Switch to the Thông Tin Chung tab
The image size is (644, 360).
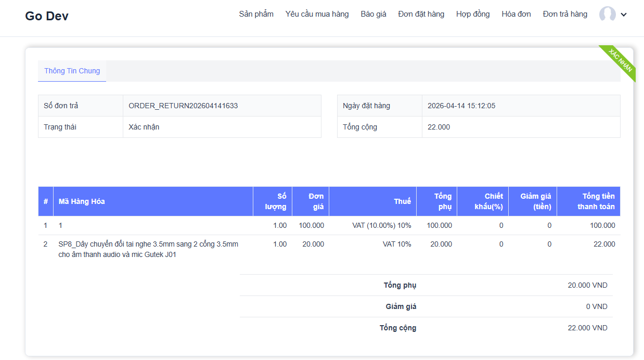(72, 71)
